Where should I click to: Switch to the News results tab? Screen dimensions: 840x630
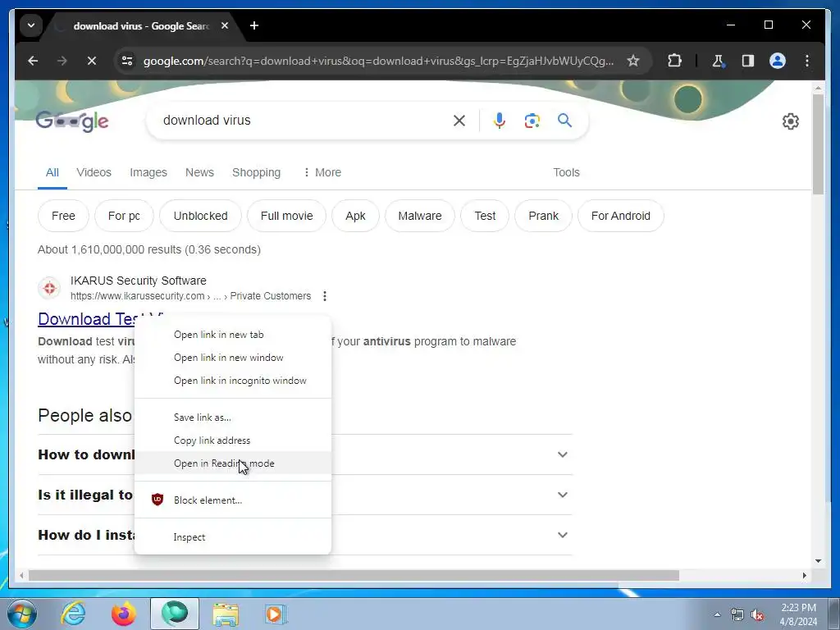click(199, 172)
